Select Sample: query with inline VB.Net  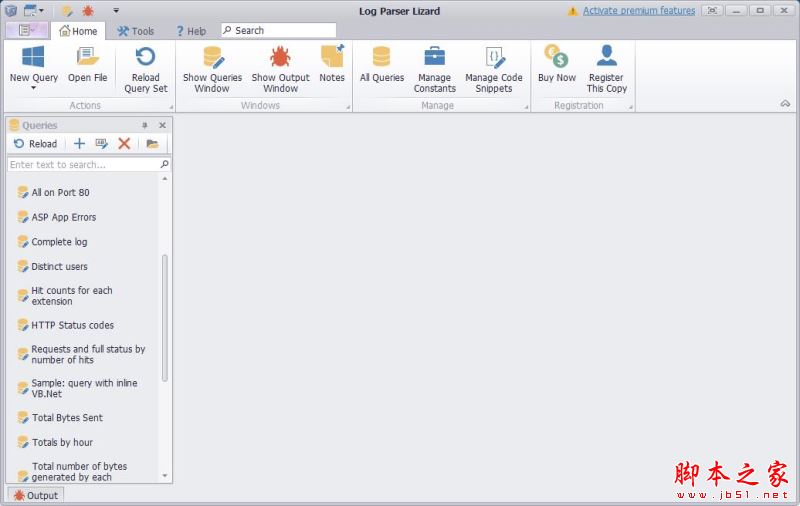pos(84,388)
